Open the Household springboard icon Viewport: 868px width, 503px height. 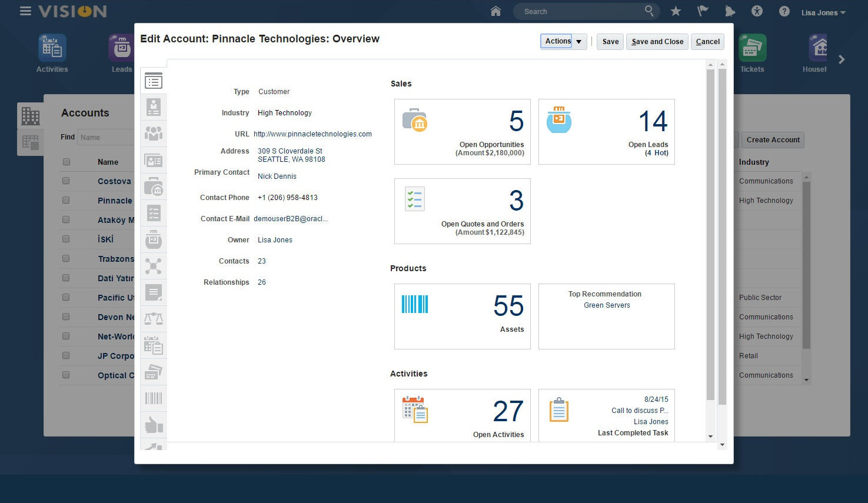tap(818, 48)
